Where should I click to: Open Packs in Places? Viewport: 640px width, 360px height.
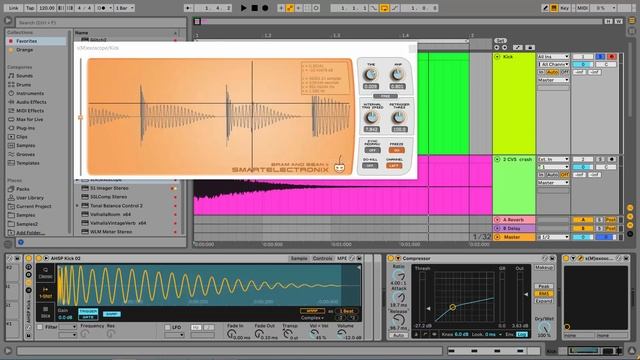(x=23, y=189)
